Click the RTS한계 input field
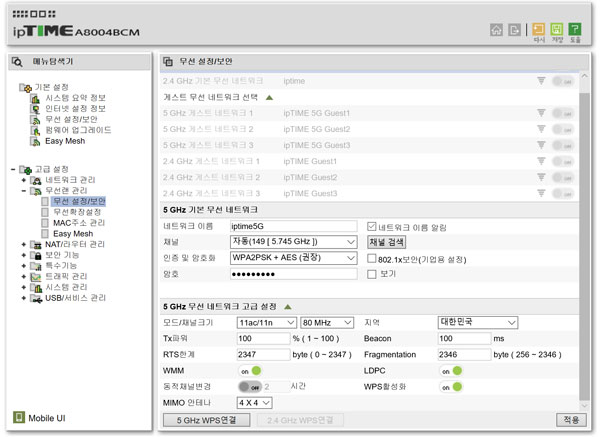 [x=264, y=355]
